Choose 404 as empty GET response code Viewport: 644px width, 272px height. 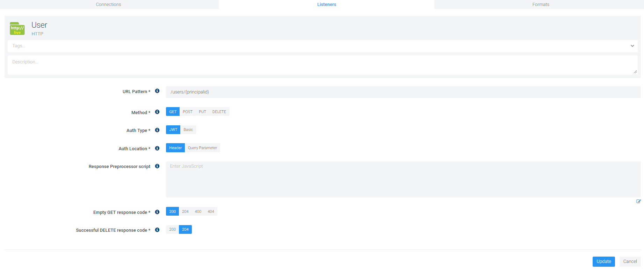click(x=211, y=211)
